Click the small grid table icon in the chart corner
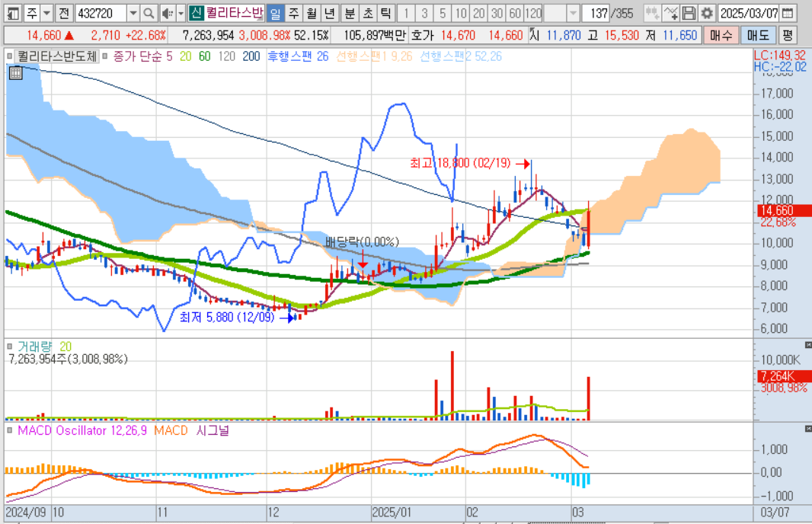The height and width of the screenshot is (524, 812). 15,73
